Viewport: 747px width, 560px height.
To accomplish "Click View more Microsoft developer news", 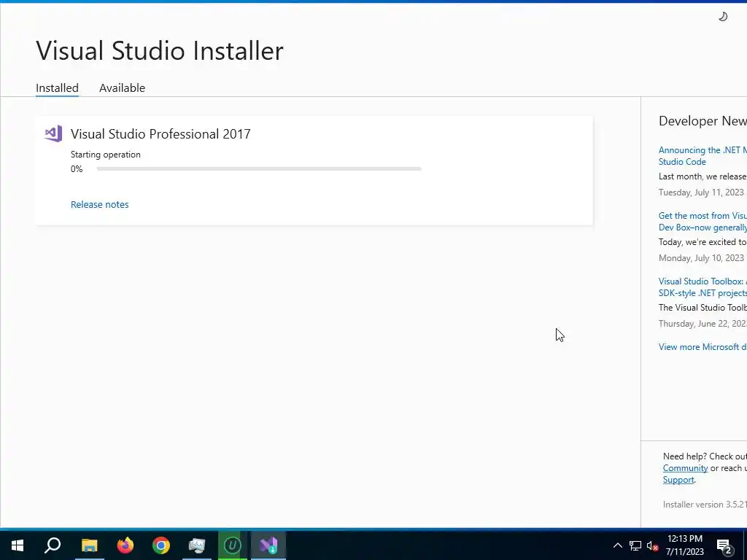I will 703,346.
